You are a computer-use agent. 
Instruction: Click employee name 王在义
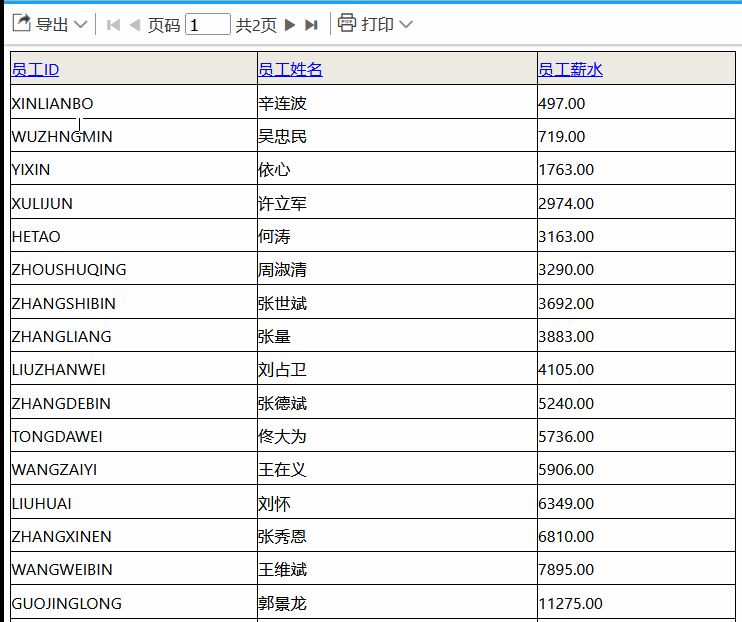pos(283,470)
